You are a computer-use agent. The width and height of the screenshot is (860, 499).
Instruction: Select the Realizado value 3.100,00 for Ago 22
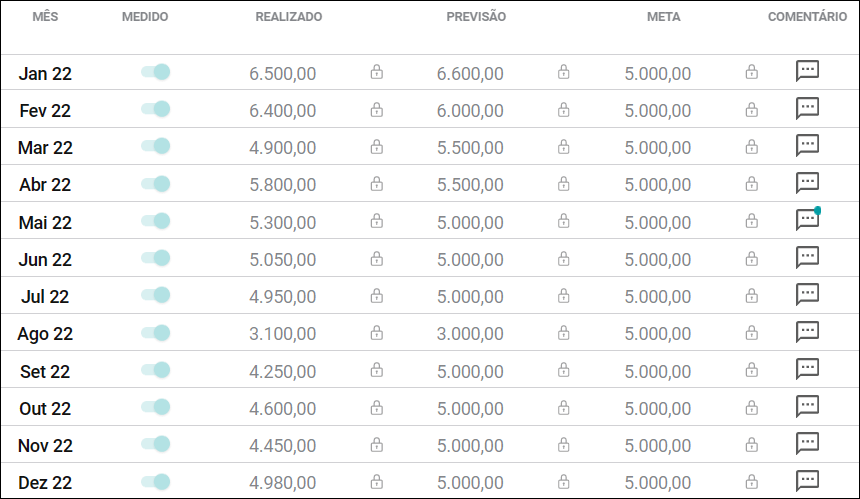(282, 333)
